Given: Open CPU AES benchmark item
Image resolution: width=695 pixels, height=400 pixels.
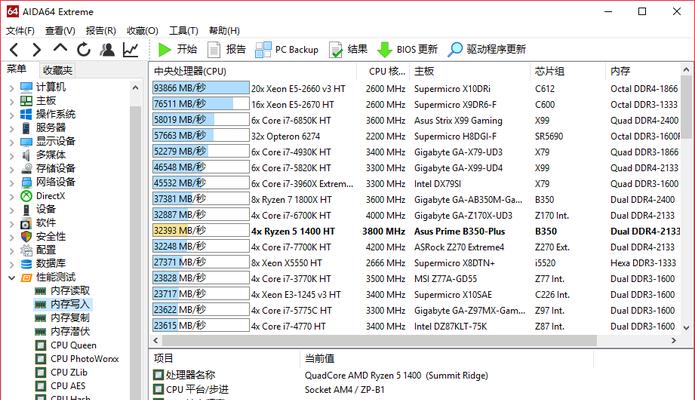Looking at the screenshot, I should pos(60,386).
